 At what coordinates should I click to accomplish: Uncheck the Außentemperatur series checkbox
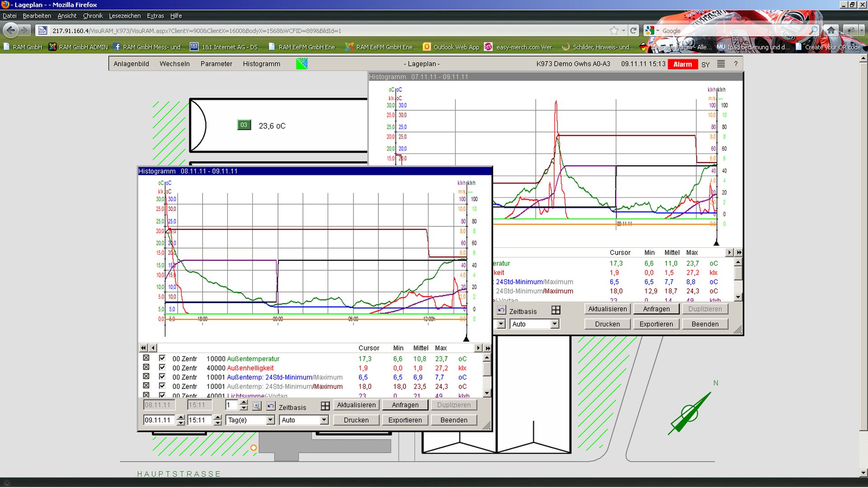161,358
